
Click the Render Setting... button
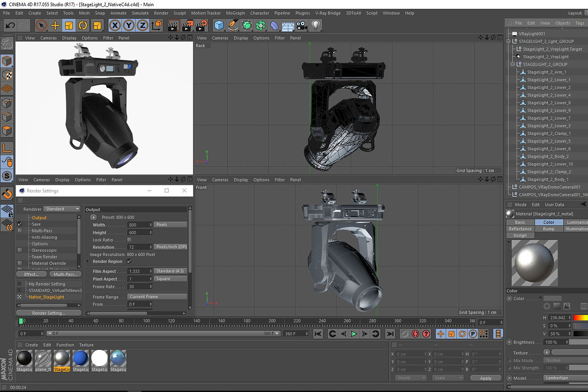49,313
